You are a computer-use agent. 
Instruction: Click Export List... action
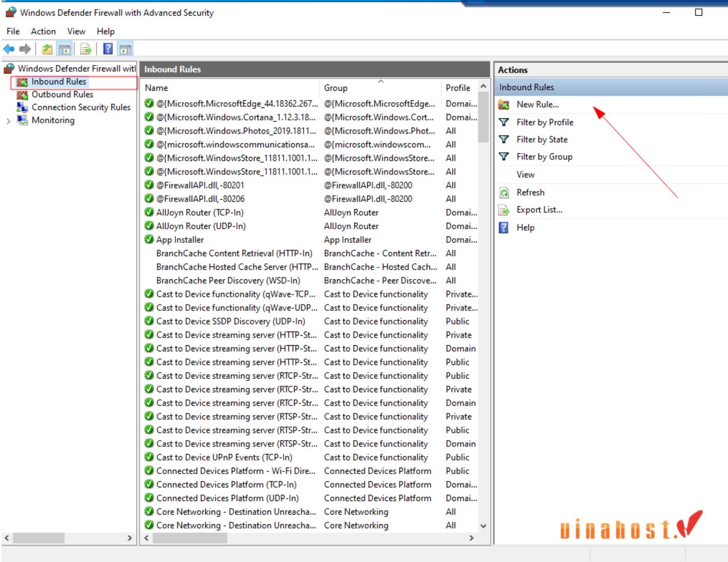pos(539,210)
